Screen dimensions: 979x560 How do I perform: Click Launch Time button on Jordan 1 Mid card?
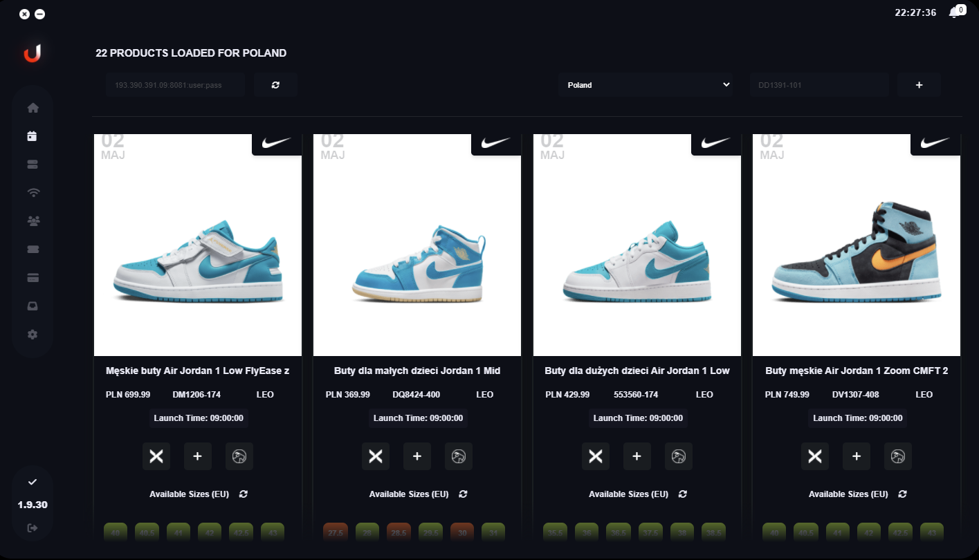(419, 418)
